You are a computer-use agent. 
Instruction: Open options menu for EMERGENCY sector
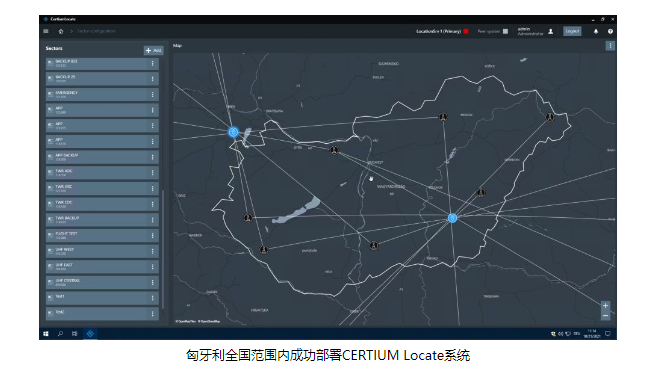(x=152, y=95)
